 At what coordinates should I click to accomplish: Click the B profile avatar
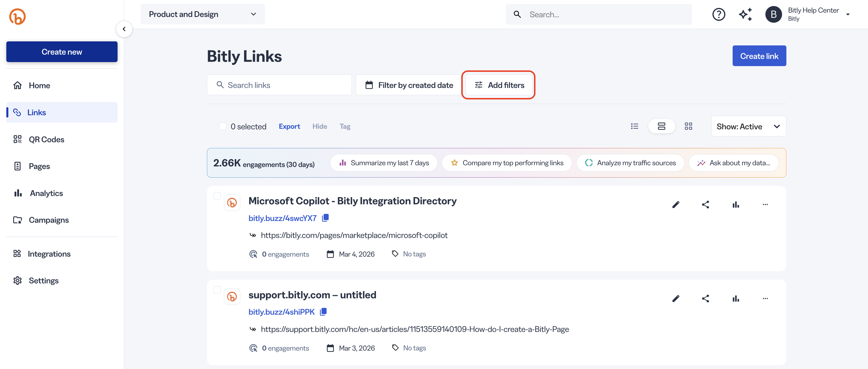tap(773, 14)
